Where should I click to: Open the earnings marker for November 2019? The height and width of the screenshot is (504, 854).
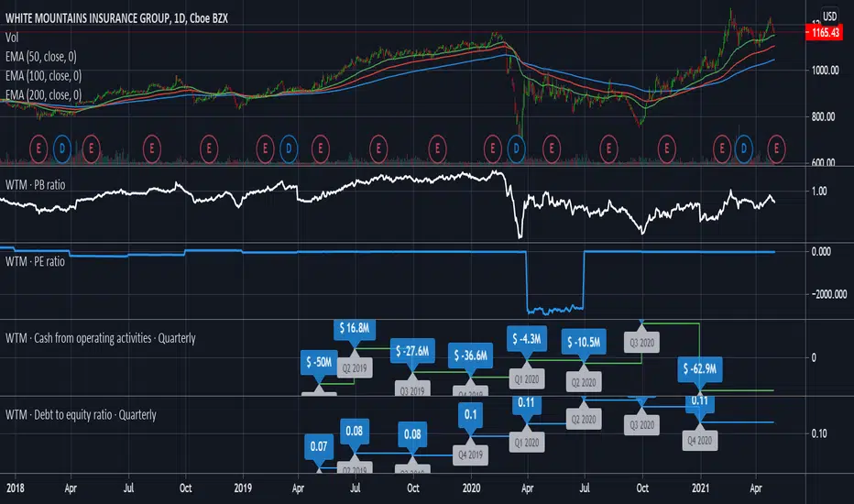pyautogui.click(x=437, y=148)
